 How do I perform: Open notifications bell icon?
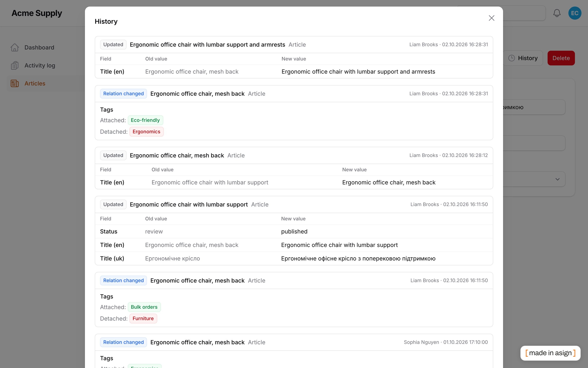(557, 13)
